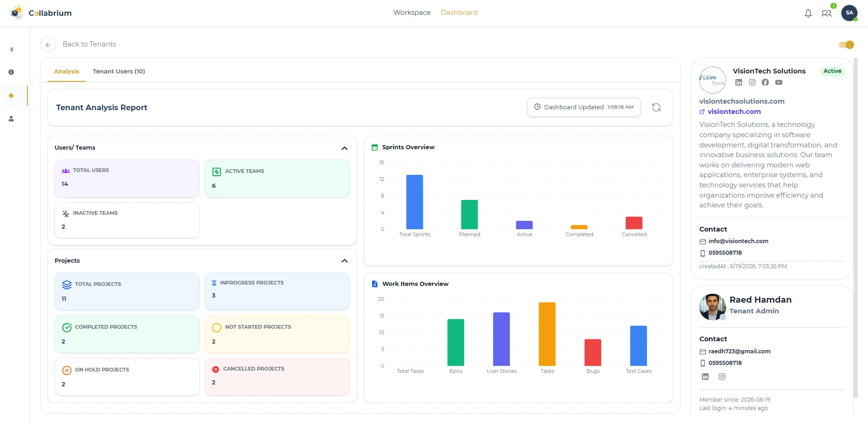Refresh the Tenant Analysis Report
The width and height of the screenshot is (868, 424).
coord(656,107)
